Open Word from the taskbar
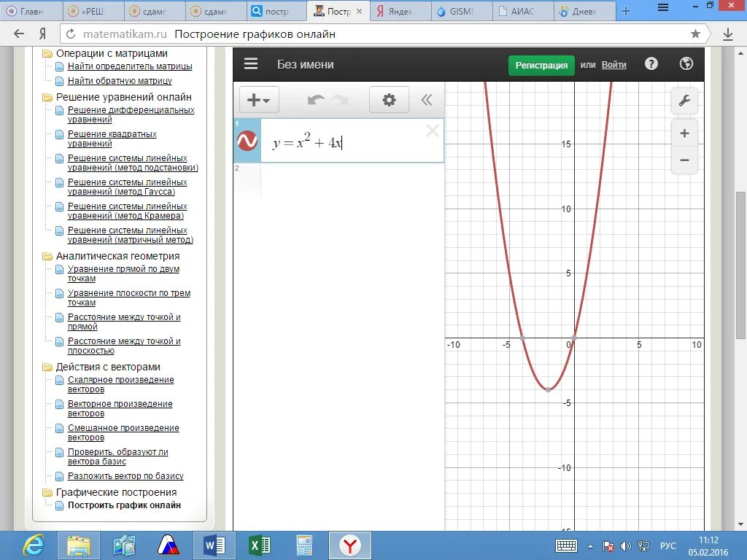Screen dimensions: 747x560 coord(214,545)
